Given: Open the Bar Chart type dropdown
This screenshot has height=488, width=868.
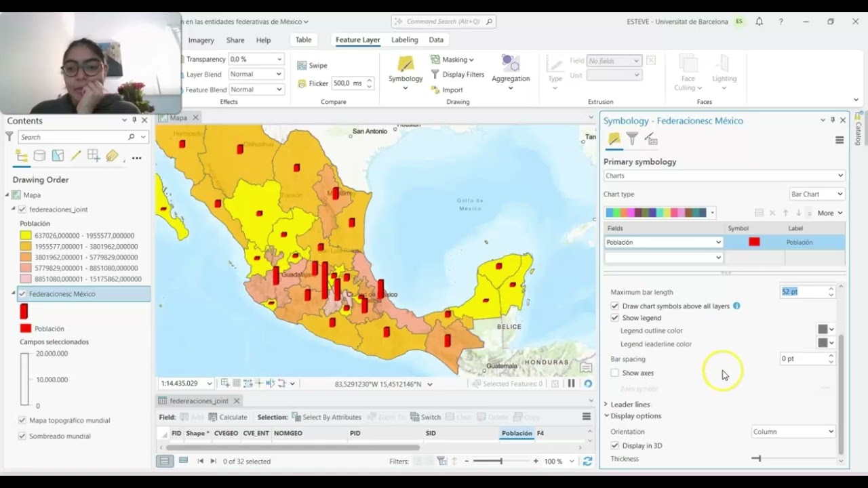Looking at the screenshot, I should [x=817, y=194].
